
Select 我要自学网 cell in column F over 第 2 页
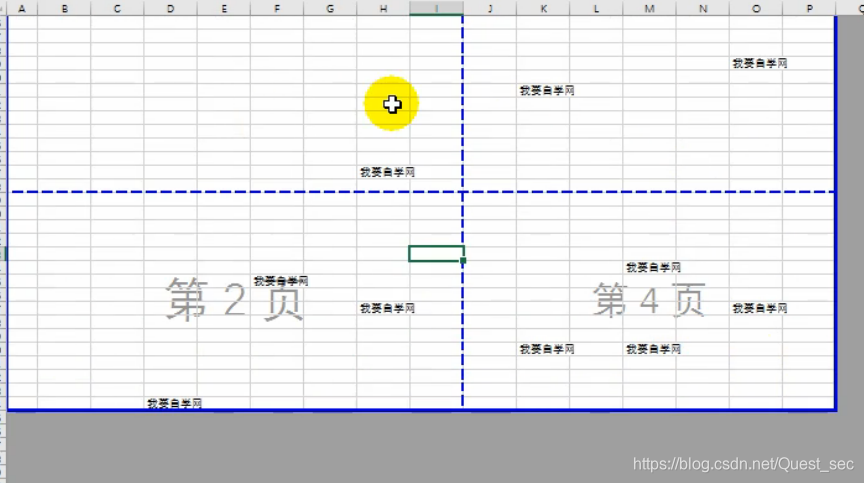(x=281, y=281)
